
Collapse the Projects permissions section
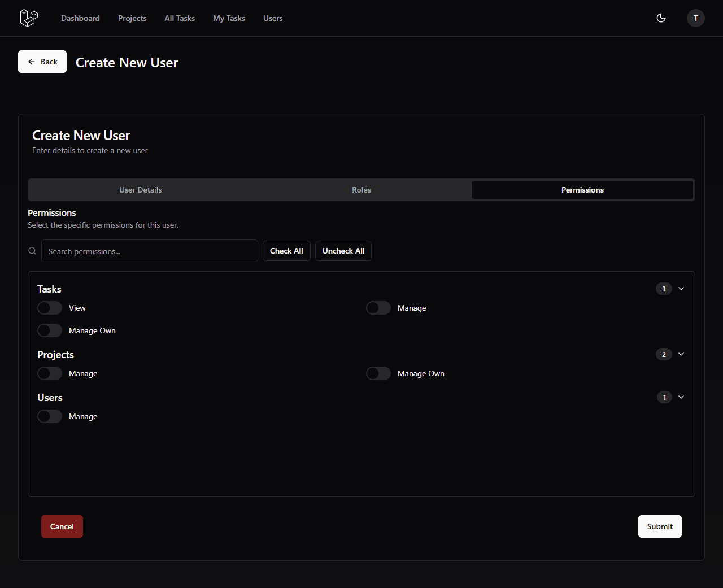pos(681,354)
